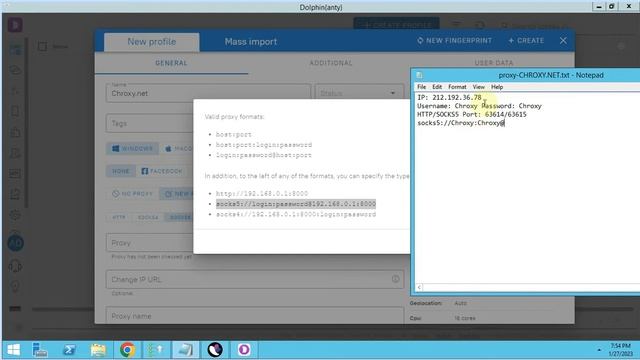Open Server Manager from the taskbar
This screenshot has height=360, width=640.
click(x=40, y=350)
